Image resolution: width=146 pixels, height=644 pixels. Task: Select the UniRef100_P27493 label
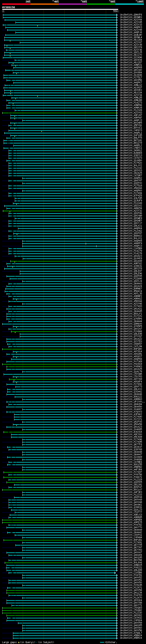[131, 306]
